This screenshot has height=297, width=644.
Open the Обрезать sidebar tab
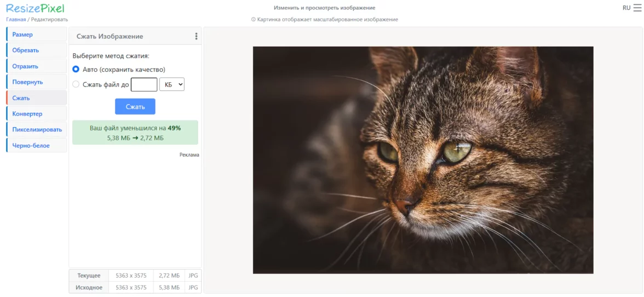pos(36,50)
